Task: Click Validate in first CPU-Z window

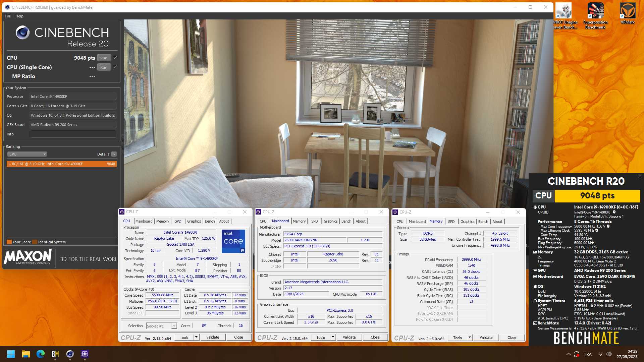Action: 213,338
